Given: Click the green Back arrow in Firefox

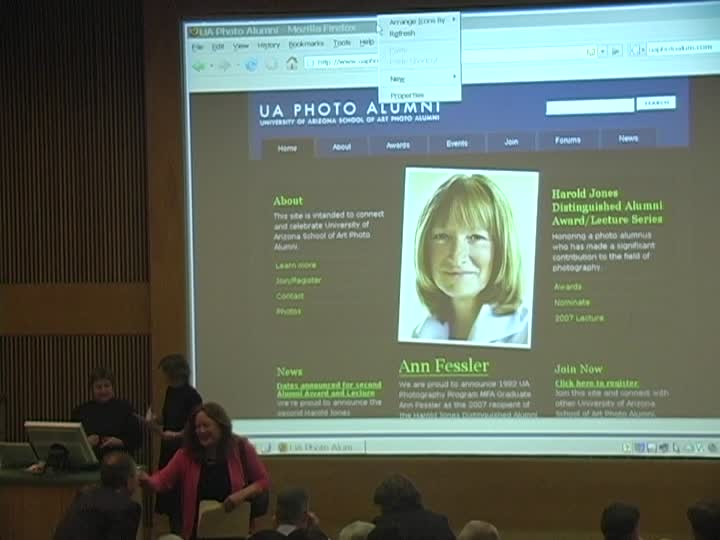Looking at the screenshot, I should pyautogui.click(x=199, y=66).
